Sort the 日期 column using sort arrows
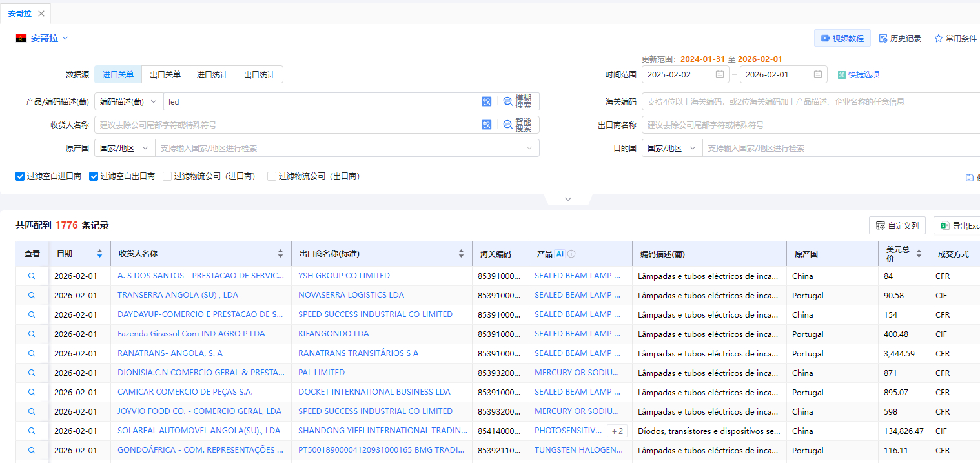 99,254
